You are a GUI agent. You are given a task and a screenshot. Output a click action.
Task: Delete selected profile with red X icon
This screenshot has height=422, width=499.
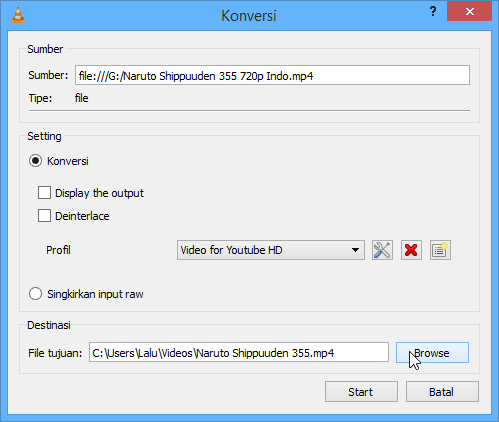(411, 250)
